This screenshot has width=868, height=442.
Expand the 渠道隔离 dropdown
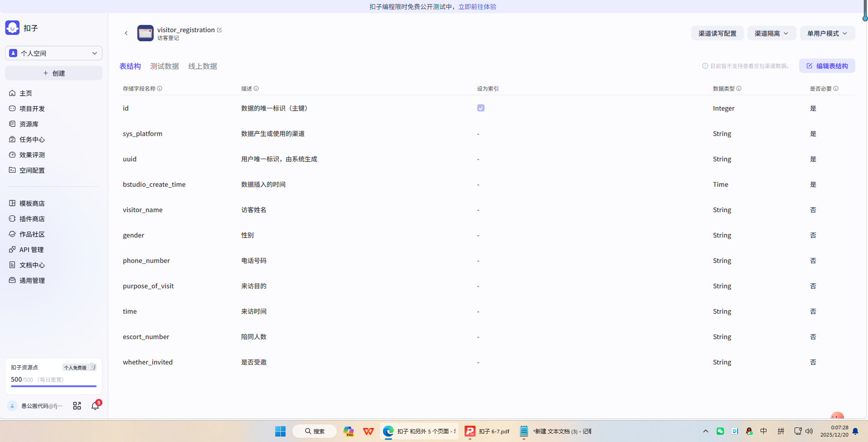coord(771,33)
